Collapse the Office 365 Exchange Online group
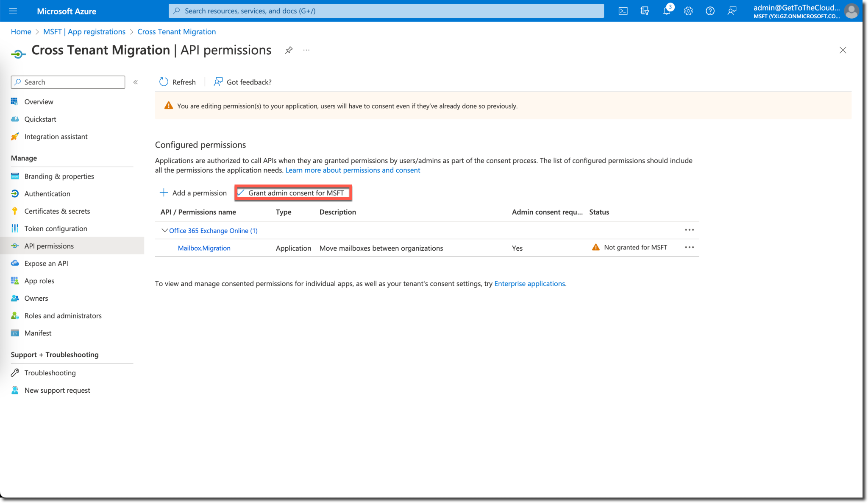Screen dimensions: 868x503 coord(164,230)
